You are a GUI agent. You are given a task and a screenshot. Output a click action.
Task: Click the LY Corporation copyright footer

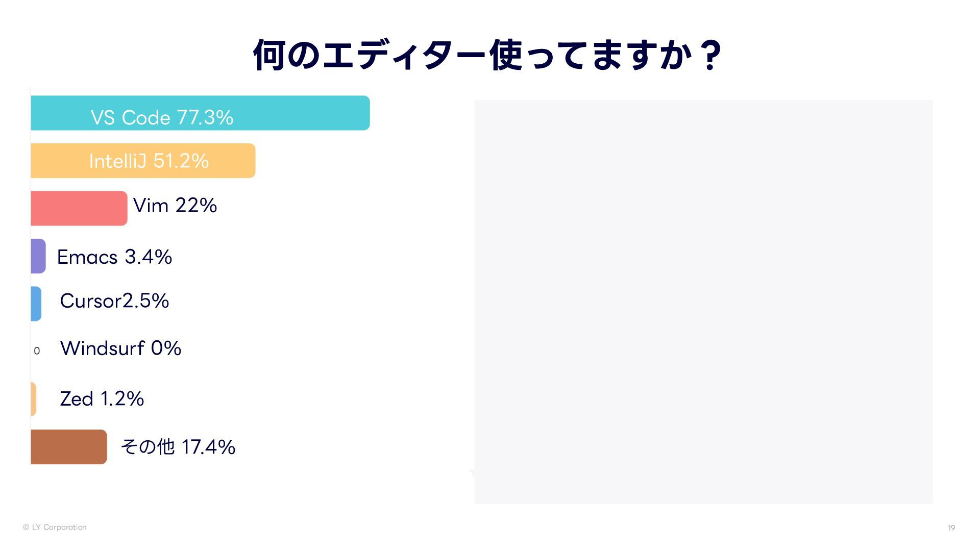click(x=55, y=528)
